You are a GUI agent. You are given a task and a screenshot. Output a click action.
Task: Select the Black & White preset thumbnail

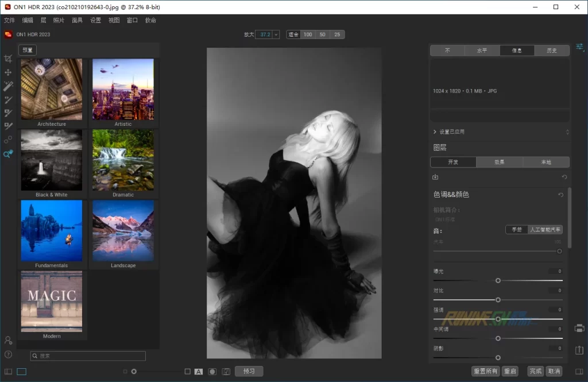pos(52,160)
